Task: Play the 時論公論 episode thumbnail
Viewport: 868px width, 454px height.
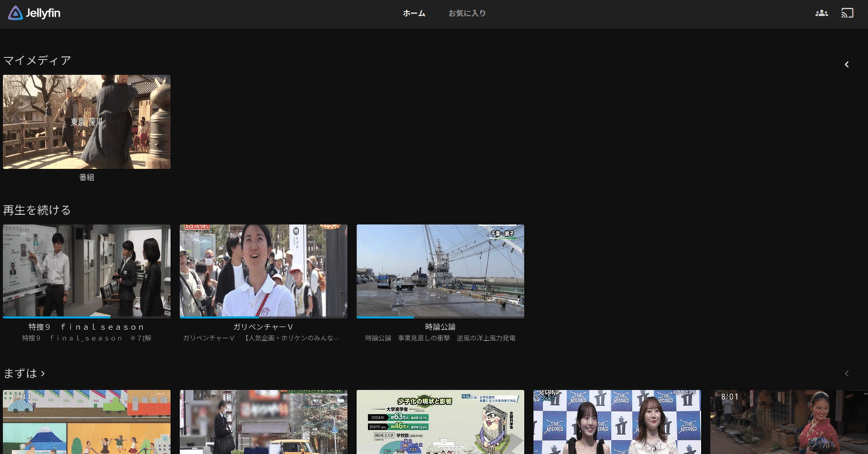Action: [439, 270]
